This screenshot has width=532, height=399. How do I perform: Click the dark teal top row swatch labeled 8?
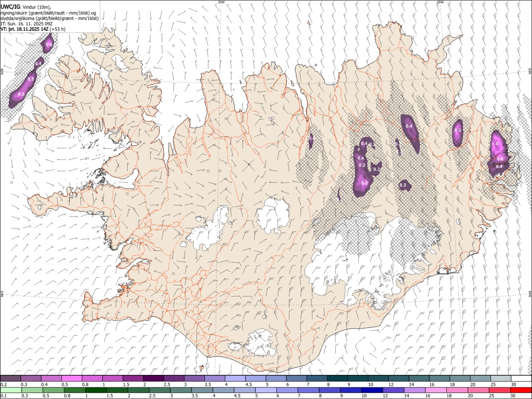click(x=337, y=379)
